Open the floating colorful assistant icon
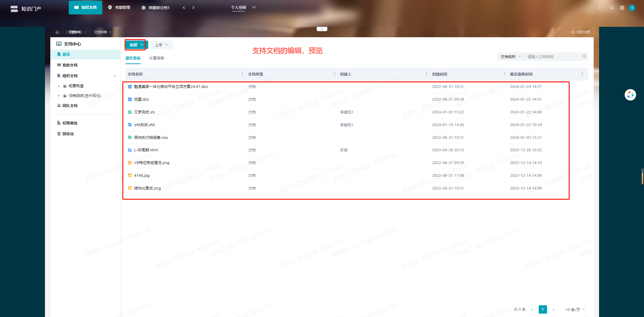Image resolution: width=644 pixels, height=317 pixels. 630,95
